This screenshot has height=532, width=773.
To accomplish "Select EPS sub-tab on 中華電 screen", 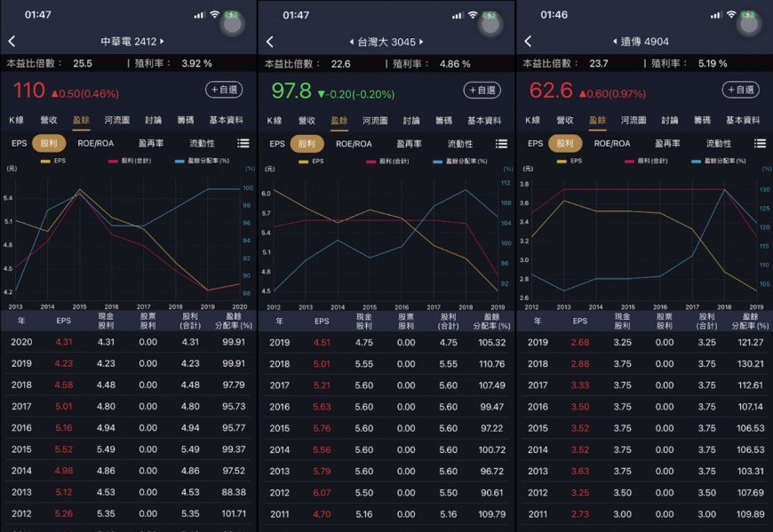I will (19, 143).
